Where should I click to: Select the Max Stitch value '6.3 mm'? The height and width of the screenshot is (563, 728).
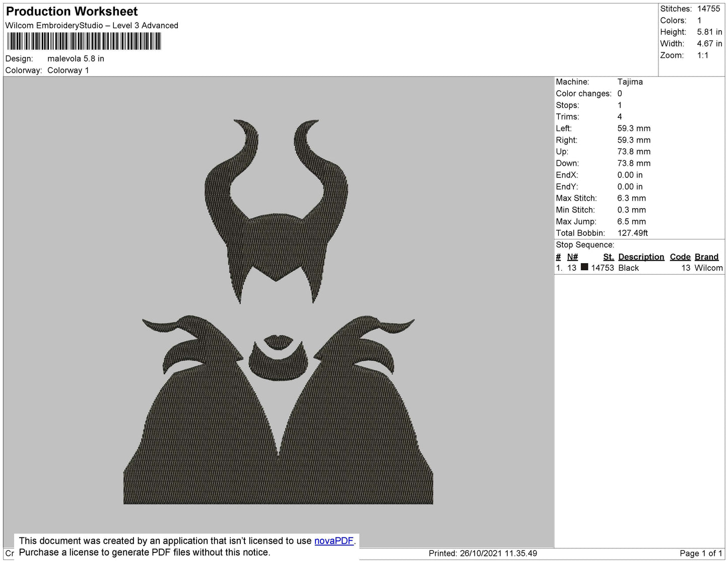(631, 198)
